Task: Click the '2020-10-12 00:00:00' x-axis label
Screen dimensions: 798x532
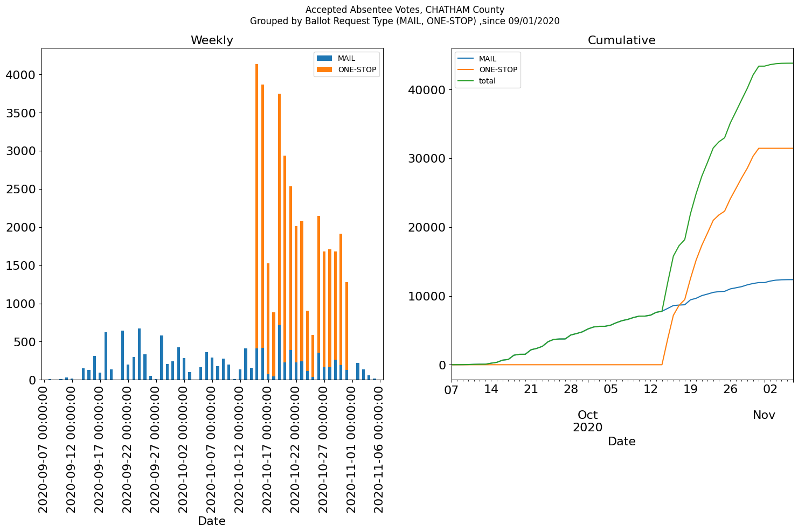Action: [x=239, y=449]
